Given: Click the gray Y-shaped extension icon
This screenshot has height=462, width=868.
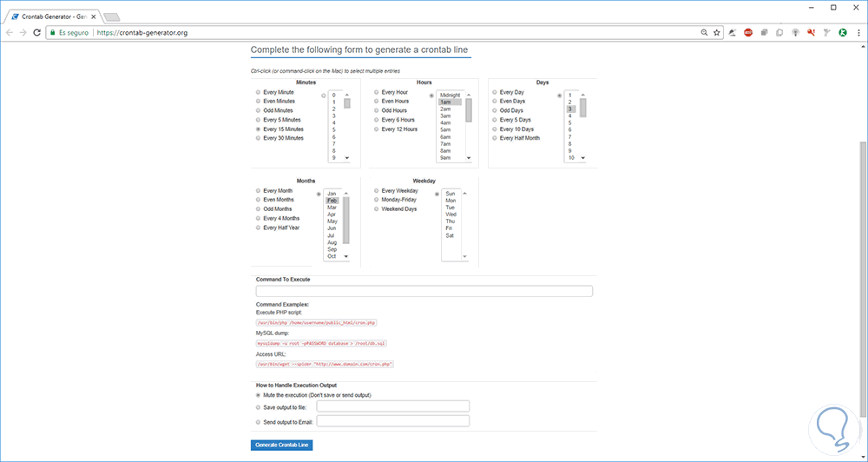Looking at the screenshot, I should 826,33.
